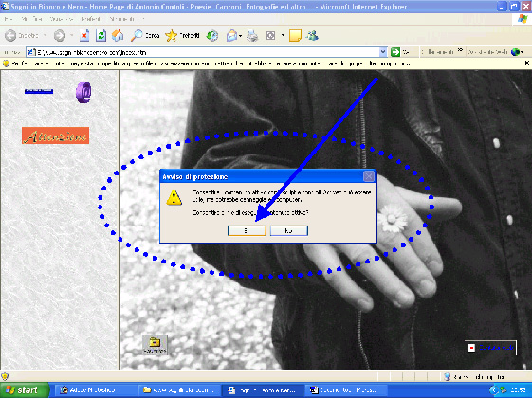The height and width of the screenshot is (398, 532).
Task: Click the Windows start button
Action: point(24,390)
